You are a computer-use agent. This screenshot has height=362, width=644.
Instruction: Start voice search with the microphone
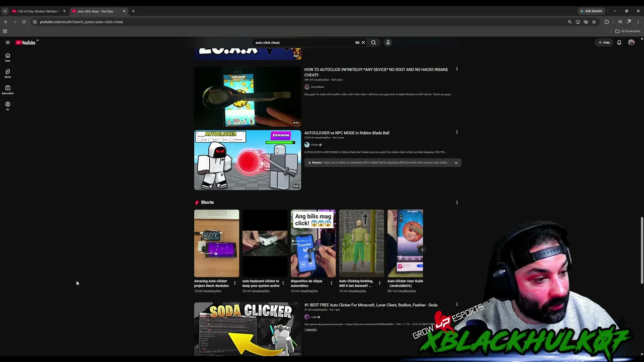coord(388,43)
